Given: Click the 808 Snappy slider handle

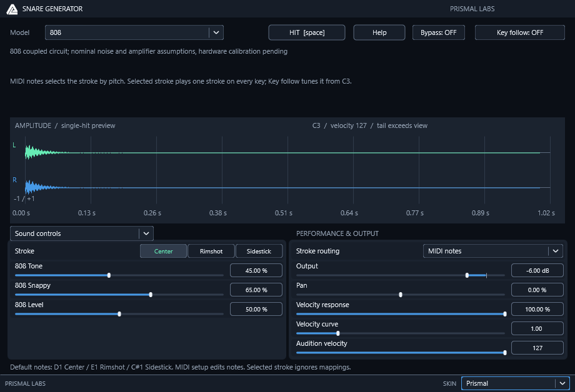Looking at the screenshot, I should [151, 295].
